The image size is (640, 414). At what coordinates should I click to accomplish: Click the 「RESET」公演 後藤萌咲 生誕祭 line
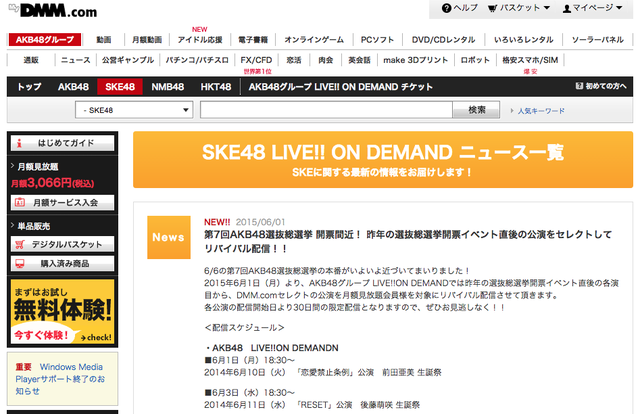[312, 405]
